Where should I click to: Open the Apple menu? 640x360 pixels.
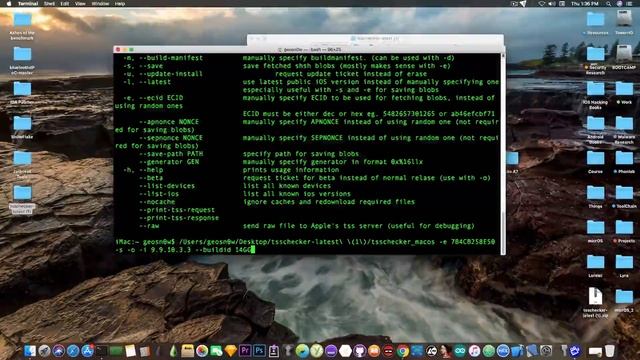pyautogui.click(x=9, y=4)
